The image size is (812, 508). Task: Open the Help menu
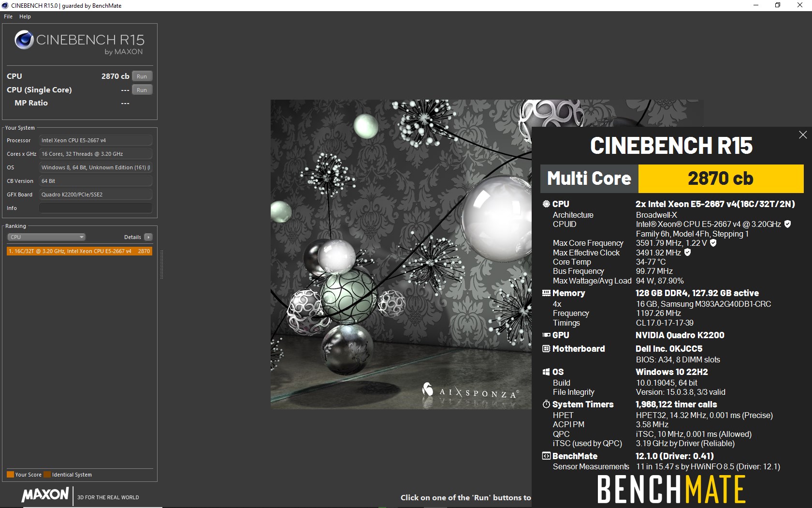pyautogui.click(x=25, y=16)
